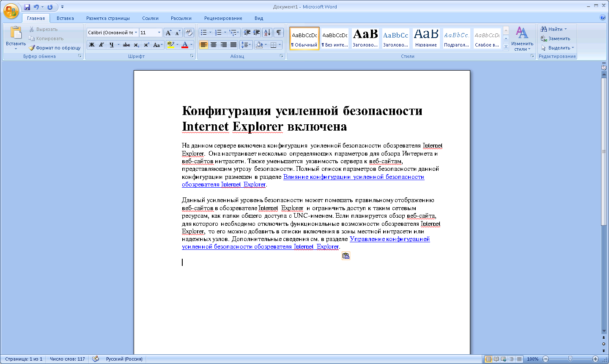Open the numbering list dropdown arrow
The height and width of the screenshot is (364, 609).
[x=225, y=33]
